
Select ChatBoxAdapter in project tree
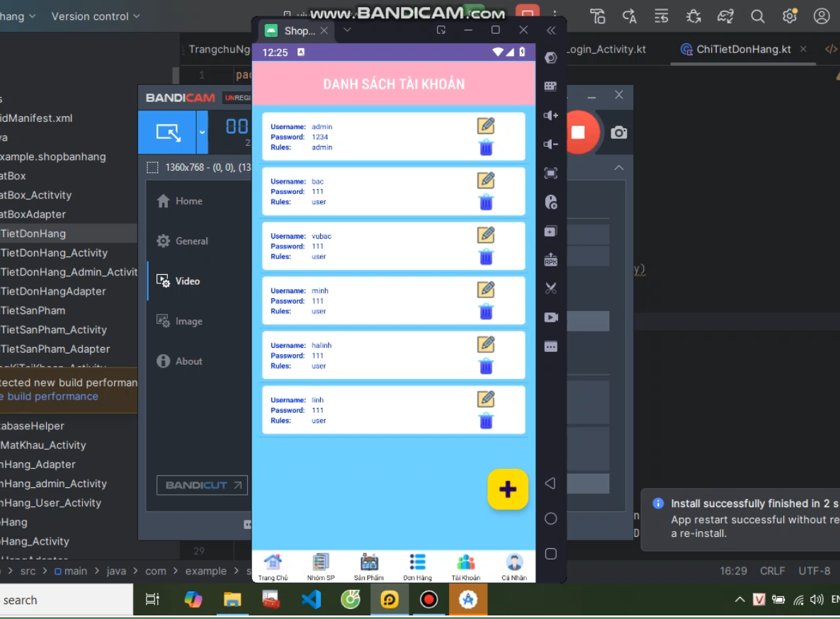[x=33, y=214]
